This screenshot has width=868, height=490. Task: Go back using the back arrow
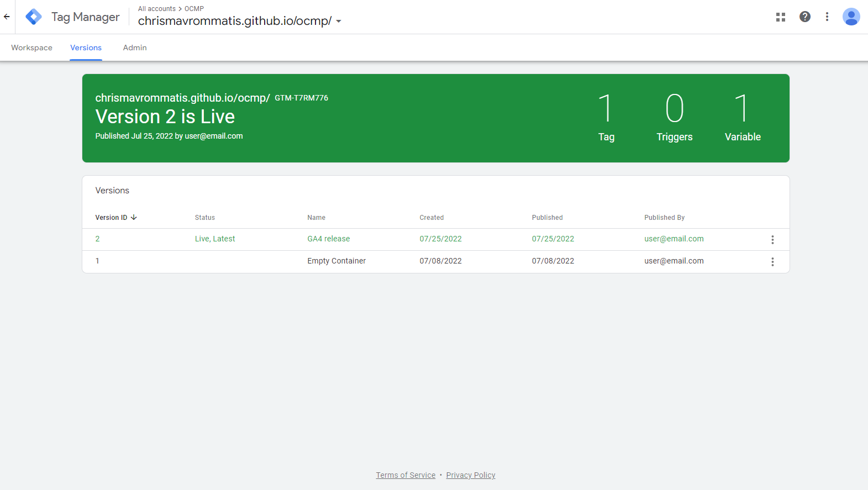point(7,17)
